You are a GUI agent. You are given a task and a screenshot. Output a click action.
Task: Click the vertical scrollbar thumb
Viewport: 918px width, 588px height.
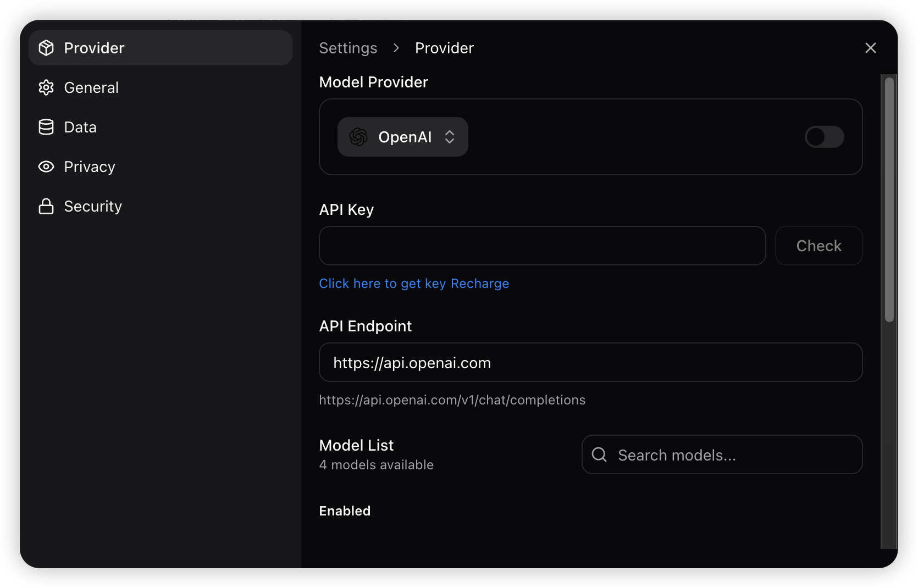[889, 199]
